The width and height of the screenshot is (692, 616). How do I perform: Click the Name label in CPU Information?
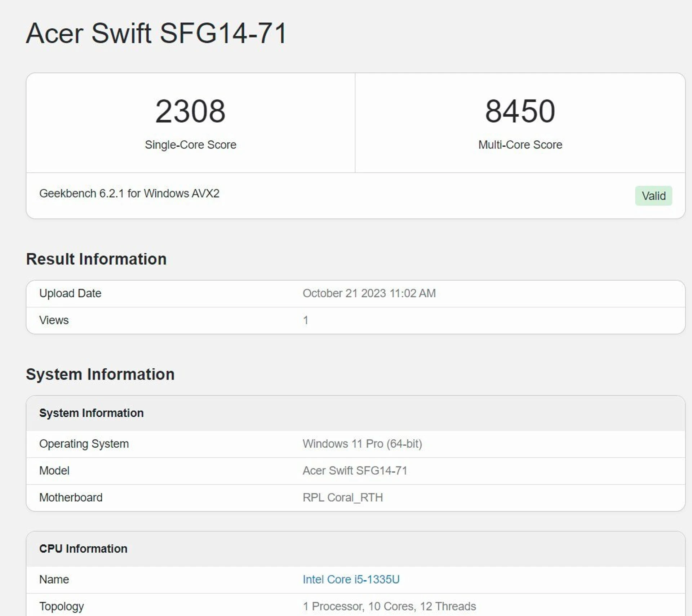point(54,579)
